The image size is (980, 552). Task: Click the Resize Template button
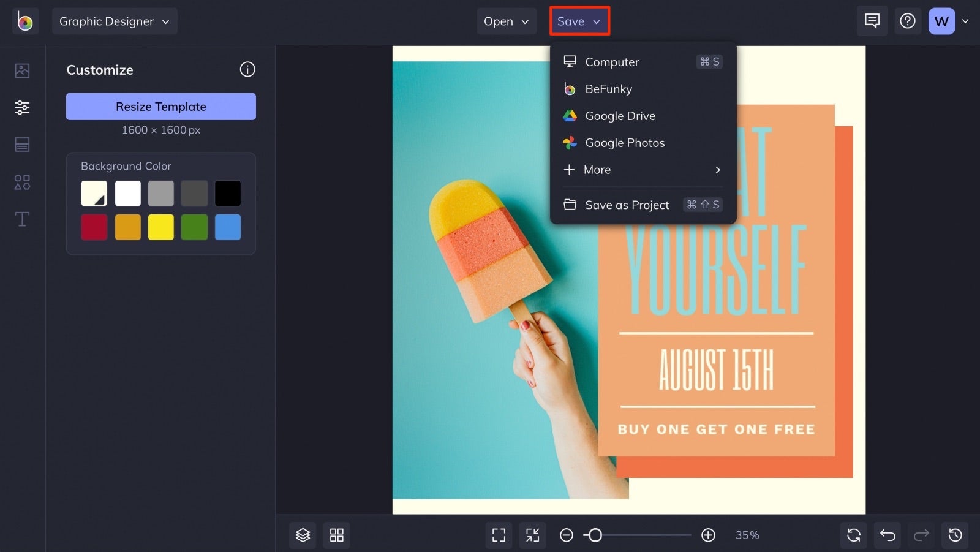coord(160,106)
